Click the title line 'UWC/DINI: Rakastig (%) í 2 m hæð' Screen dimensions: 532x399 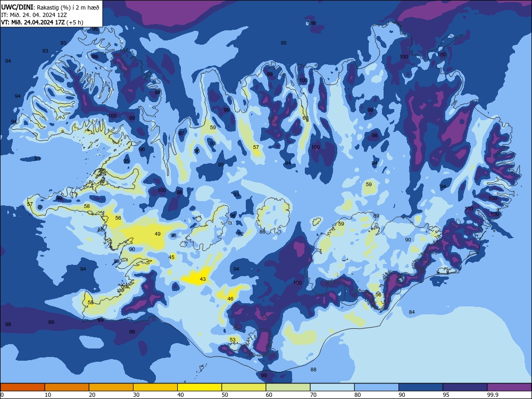click(50, 7)
